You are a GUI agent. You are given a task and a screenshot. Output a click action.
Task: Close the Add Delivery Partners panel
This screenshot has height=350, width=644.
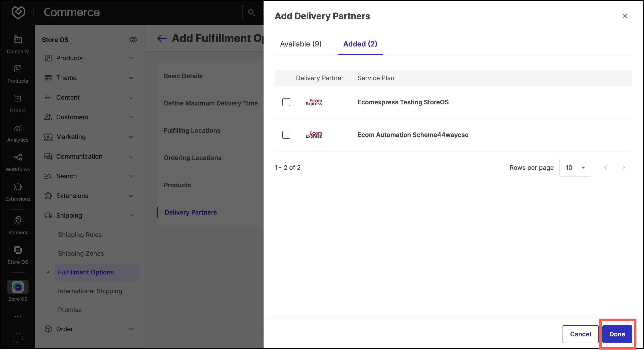coord(625,16)
